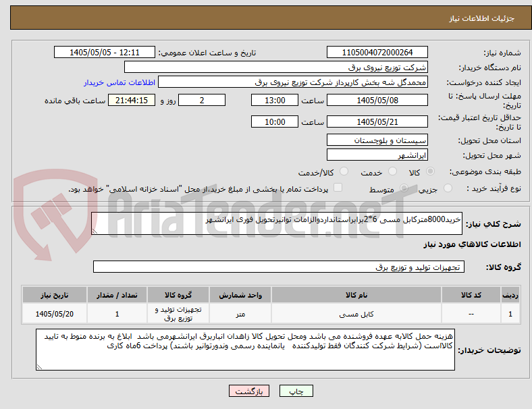This screenshot has width=532, height=409.
Task: Click the validity time field 10:00
Action: (x=275, y=121)
